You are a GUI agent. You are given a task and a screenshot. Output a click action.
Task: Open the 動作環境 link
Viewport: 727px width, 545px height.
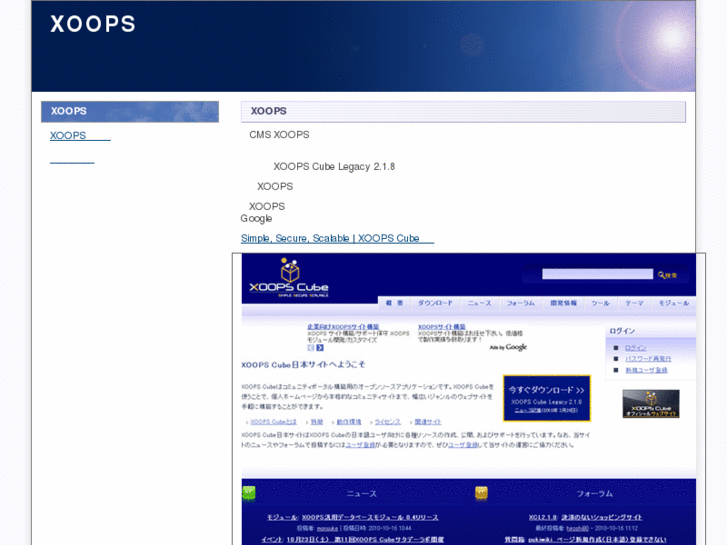tap(349, 422)
